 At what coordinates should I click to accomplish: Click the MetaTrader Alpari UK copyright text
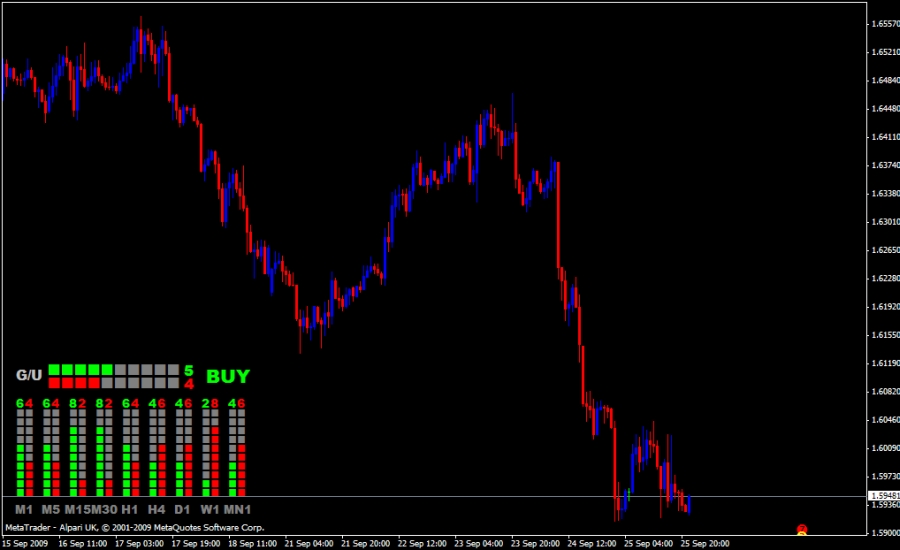(135, 527)
